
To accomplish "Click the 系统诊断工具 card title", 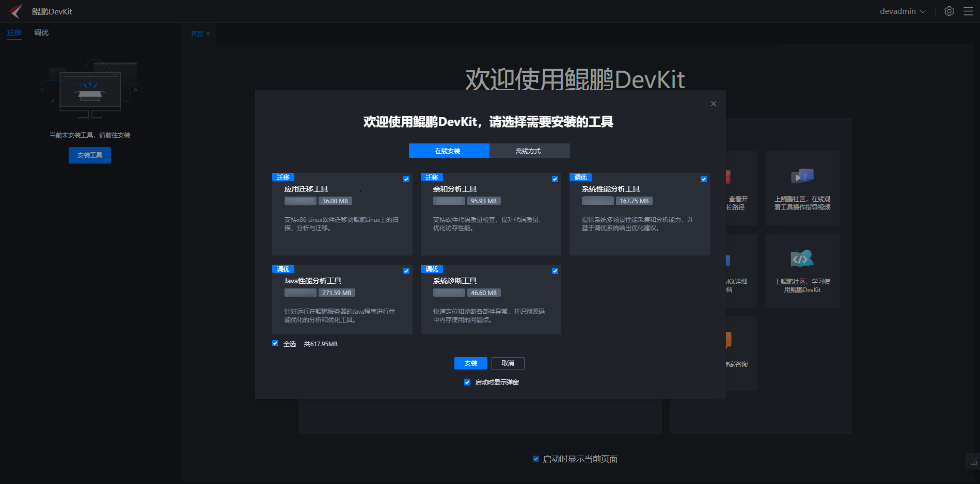I will [x=455, y=281].
